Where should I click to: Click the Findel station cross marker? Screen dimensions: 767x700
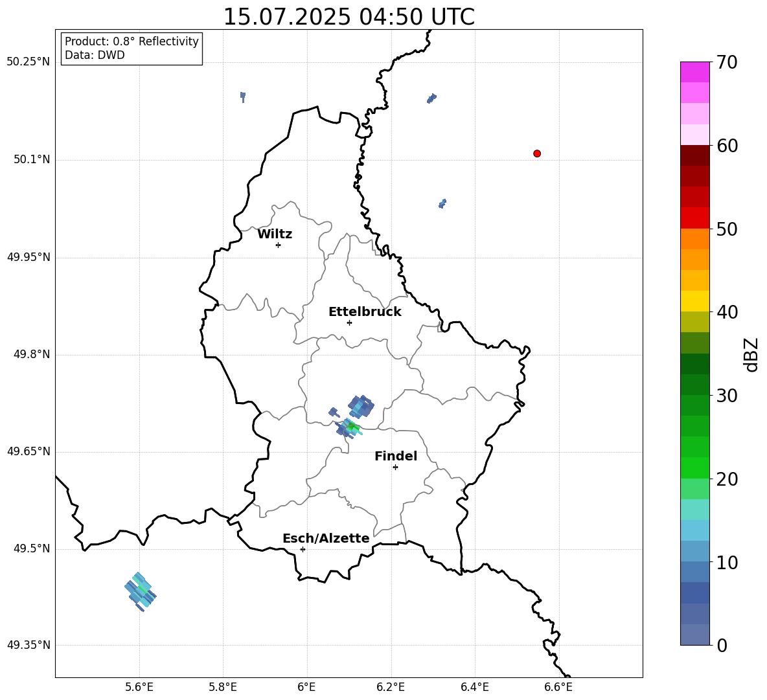pos(395,468)
